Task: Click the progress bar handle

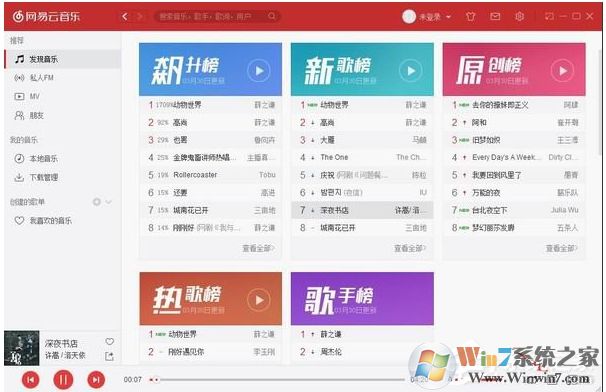Action: [155, 380]
